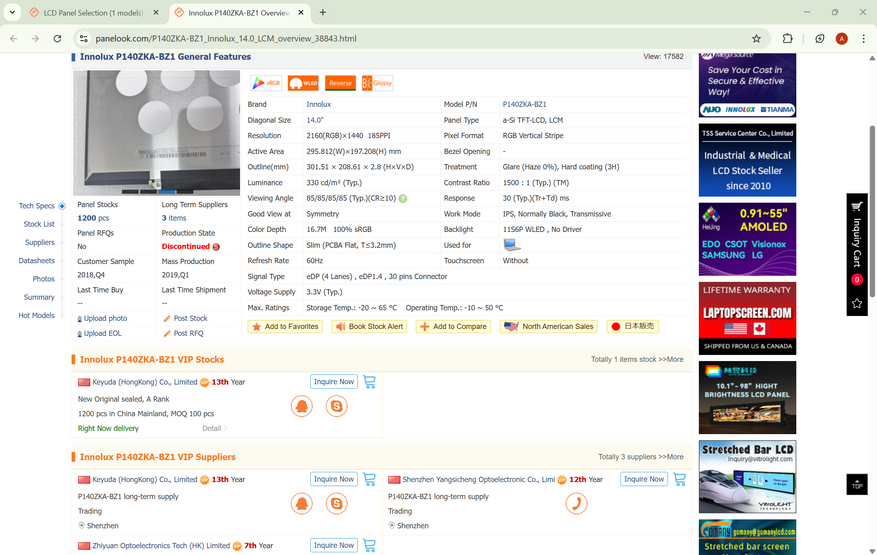Screen dimensions: 877x555
Task: Click phone icon for Shenzhen Yangsicheng supplier
Action: pyautogui.click(x=576, y=504)
